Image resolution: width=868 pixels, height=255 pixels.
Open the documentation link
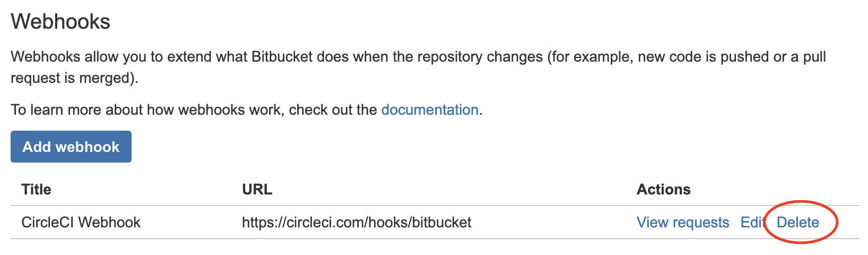[430, 110]
